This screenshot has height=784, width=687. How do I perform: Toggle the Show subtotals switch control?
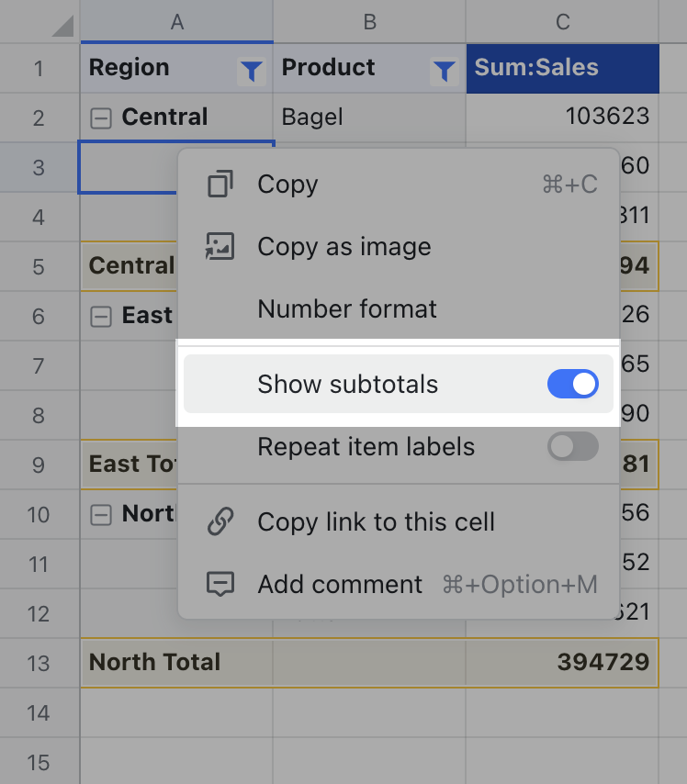pyautogui.click(x=573, y=384)
